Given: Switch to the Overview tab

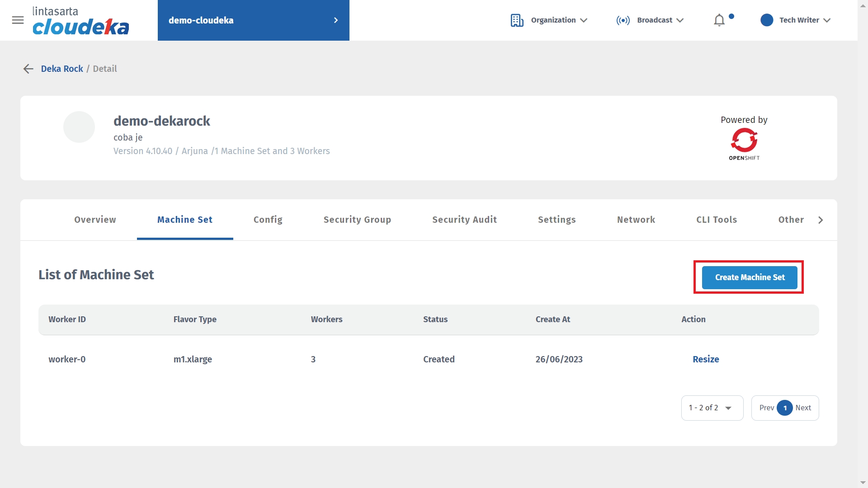Looking at the screenshot, I should [95, 220].
